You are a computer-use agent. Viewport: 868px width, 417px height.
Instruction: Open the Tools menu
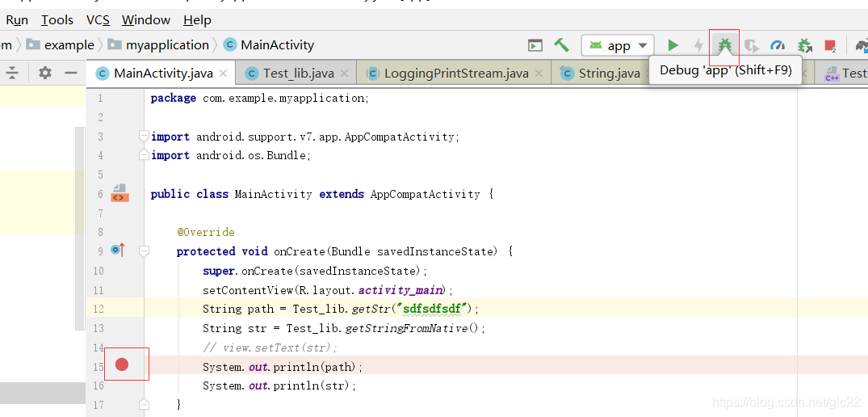tap(57, 20)
